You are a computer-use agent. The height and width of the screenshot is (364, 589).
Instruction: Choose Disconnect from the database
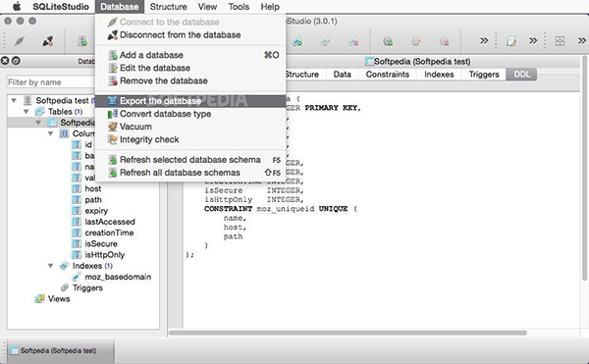(x=190, y=35)
